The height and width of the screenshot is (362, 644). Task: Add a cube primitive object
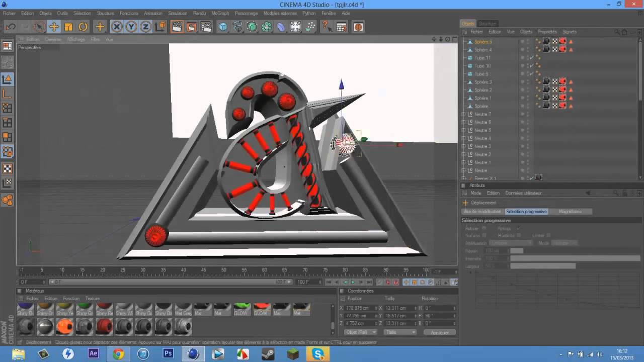pyautogui.click(x=223, y=27)
